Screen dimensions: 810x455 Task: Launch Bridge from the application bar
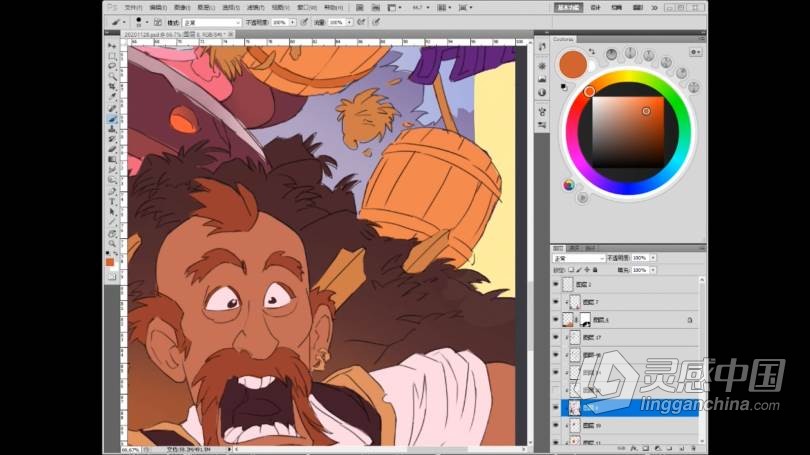pyautogui.click(x=360, y=8)
